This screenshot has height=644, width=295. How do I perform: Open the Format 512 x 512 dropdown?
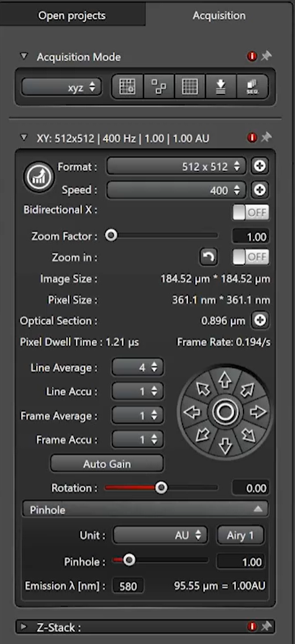(176, 167)
